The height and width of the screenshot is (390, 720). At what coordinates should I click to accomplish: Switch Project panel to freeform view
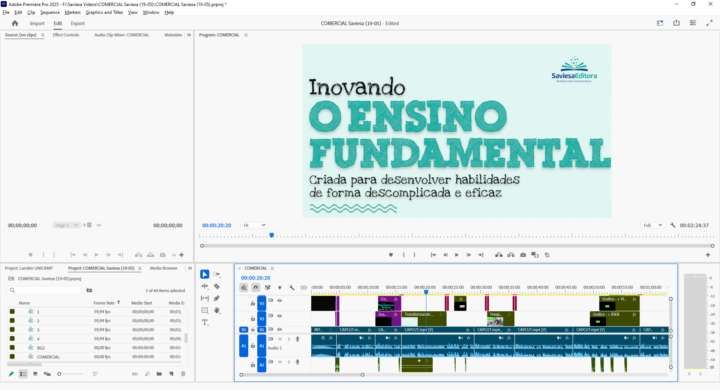[x=47, y=374]
